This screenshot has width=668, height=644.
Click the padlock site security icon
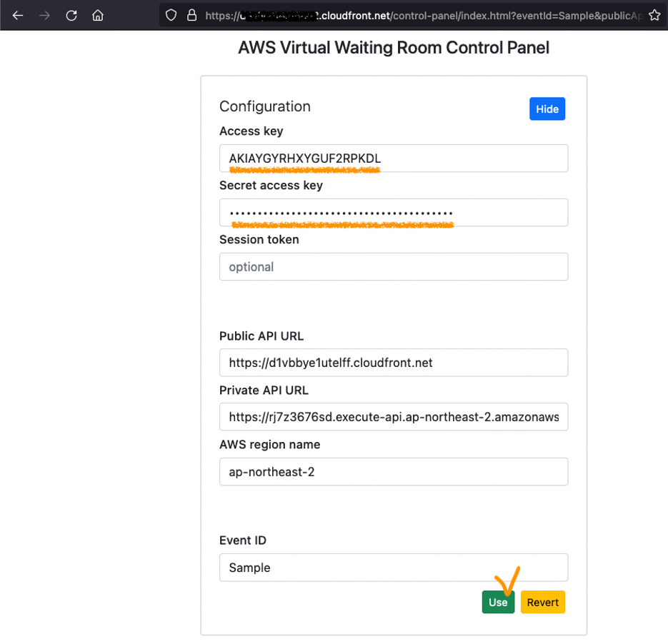pyautogui.click(x=192, y=16)
